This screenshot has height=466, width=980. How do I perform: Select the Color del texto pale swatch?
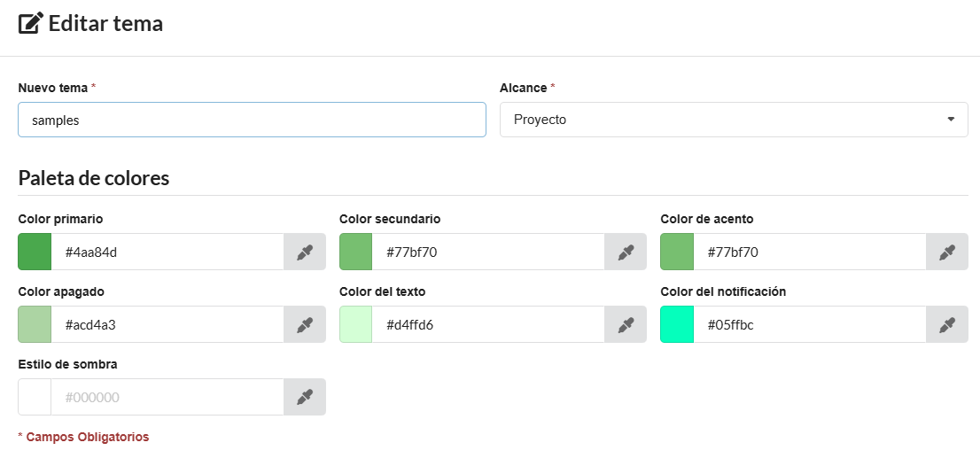[355, 325]
